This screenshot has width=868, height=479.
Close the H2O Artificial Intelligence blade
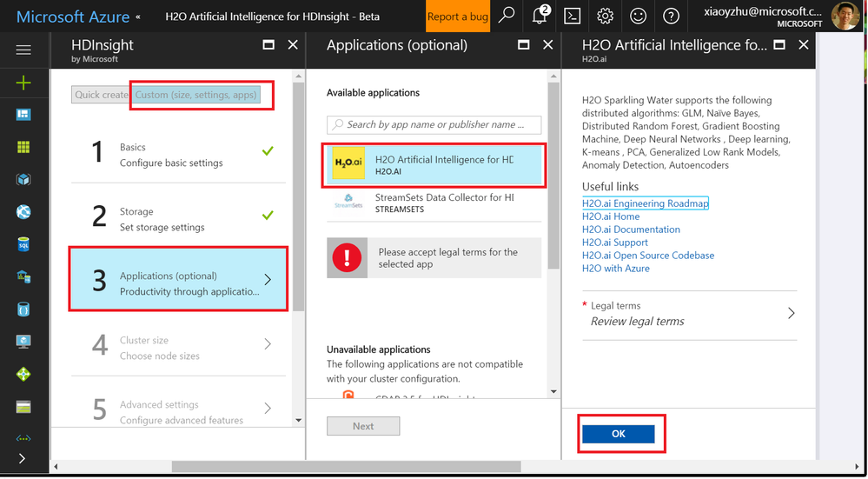tap(803, 45)
